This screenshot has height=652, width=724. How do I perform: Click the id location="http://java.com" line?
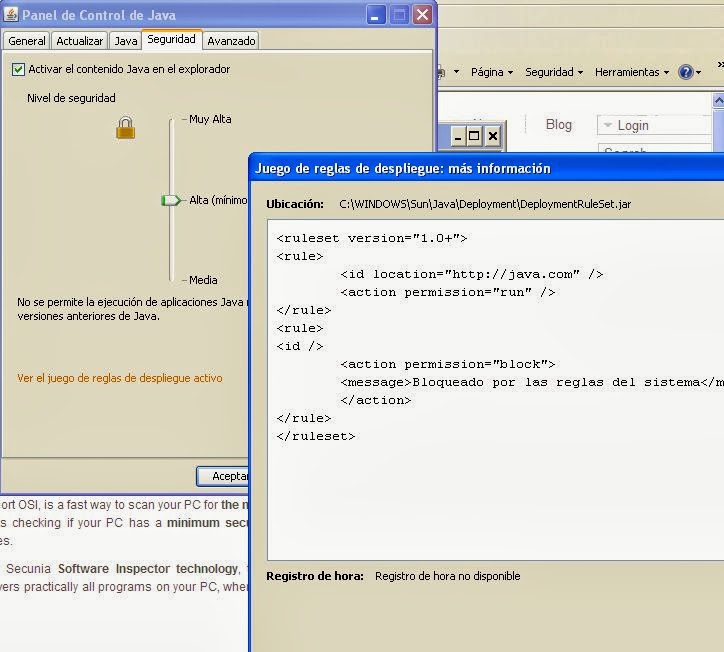(x=471, y=274)
